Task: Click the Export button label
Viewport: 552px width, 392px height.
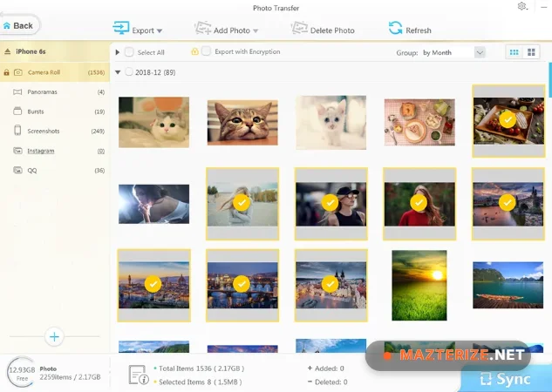Action: coord(143,30)
